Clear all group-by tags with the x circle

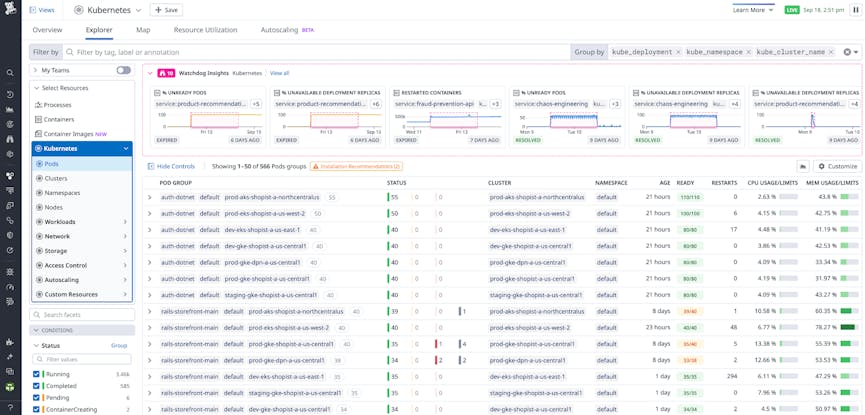pyautogui.click(x=847, y=52)
